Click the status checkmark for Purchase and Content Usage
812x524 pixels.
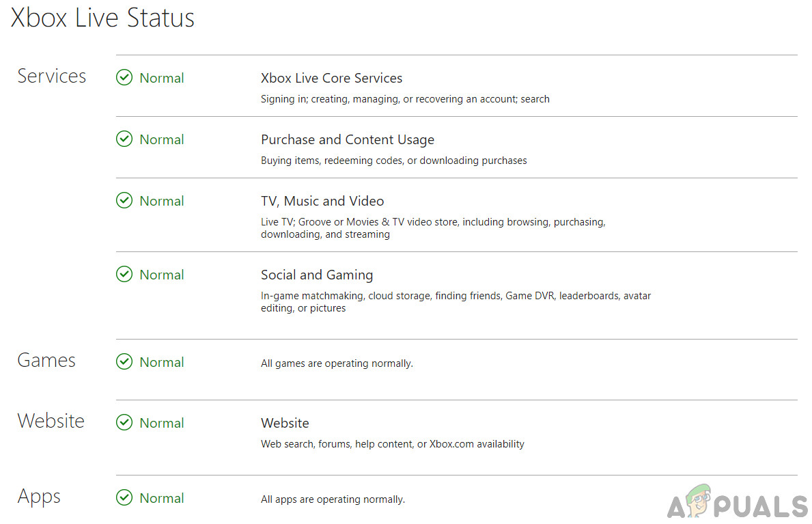click(x=124, y=139)
